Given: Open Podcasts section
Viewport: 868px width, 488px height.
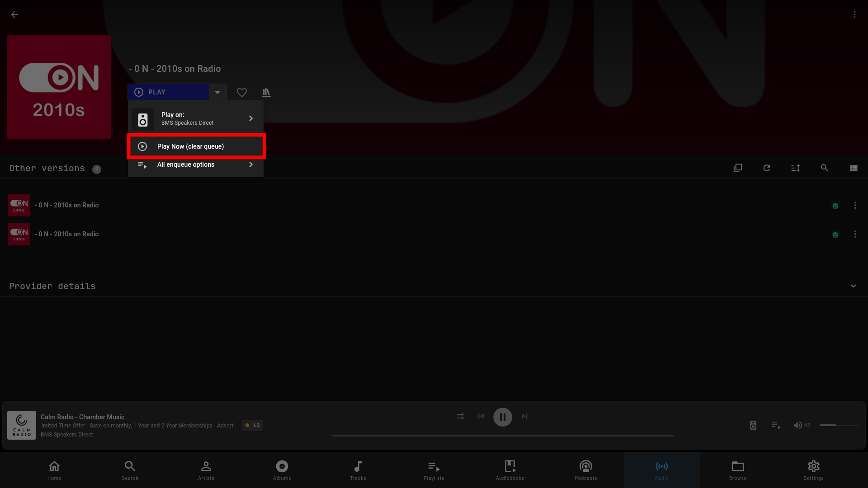Looking at the screenshot, I should (x=586, y=470).
